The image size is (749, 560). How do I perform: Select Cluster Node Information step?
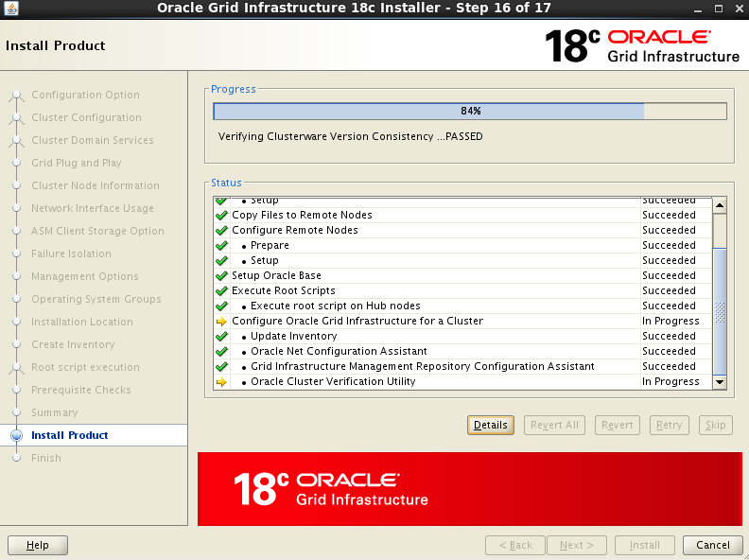click(96, 185)
